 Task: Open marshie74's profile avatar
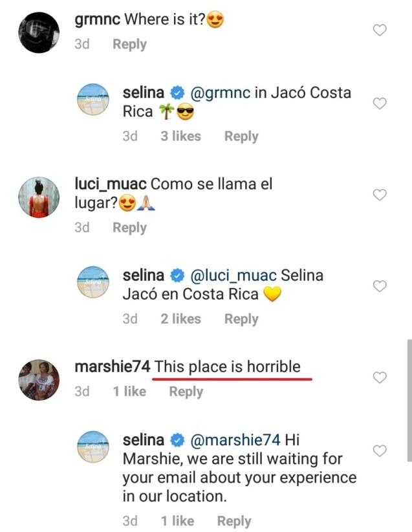[x=38, y=379]
